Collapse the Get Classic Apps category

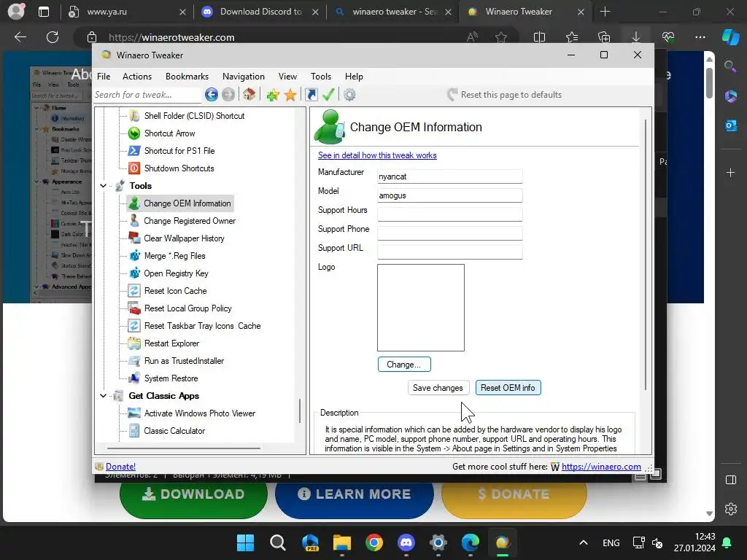[104, 396]
